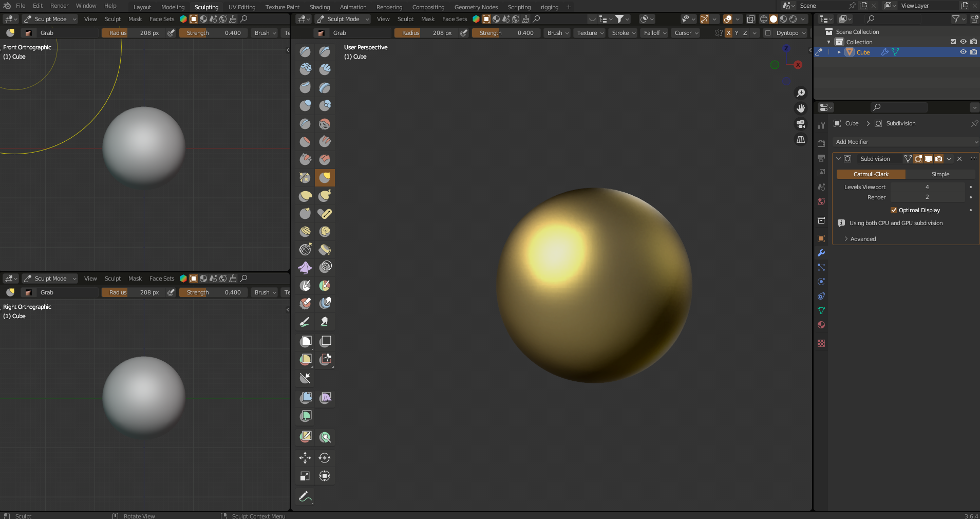Open the Material Properties tab

pos(821,325)
